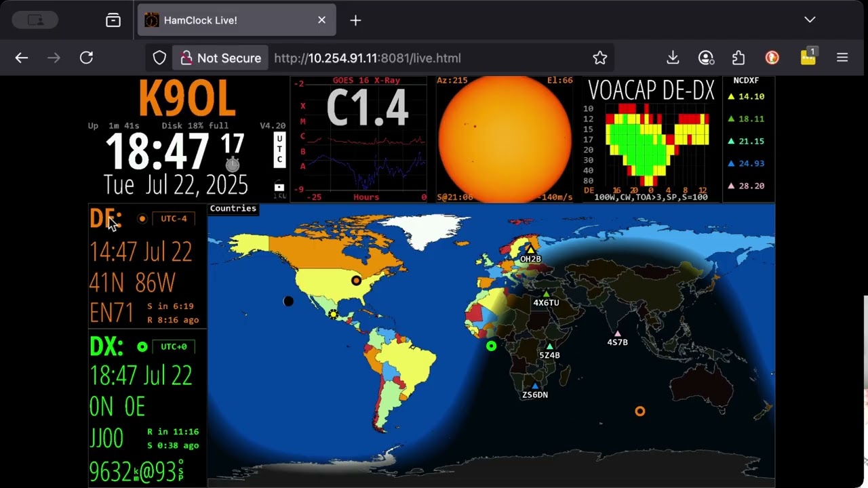Click the V4.20 version label
This screenshot has width=868, height=488.
pos(273,126)
